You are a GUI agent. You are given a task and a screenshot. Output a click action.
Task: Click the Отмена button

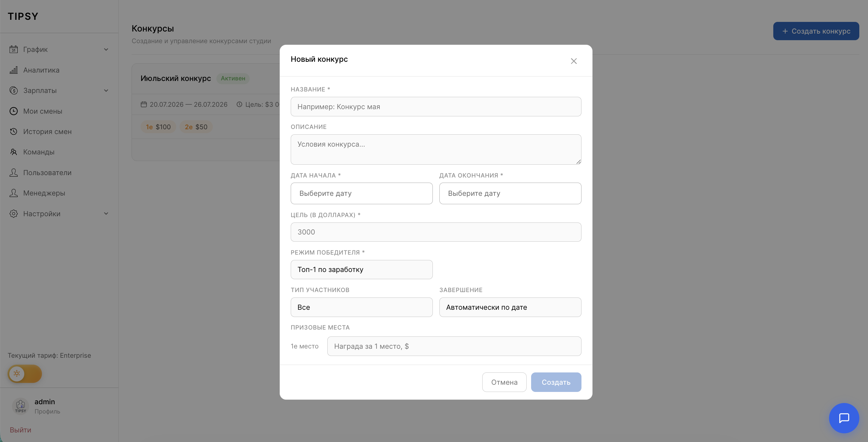504,382
